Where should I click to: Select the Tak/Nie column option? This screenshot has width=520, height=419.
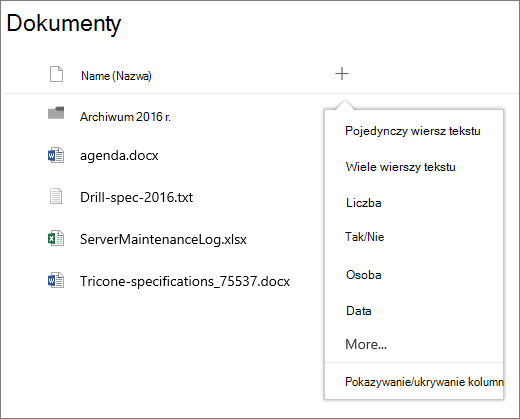coord(365,237)
